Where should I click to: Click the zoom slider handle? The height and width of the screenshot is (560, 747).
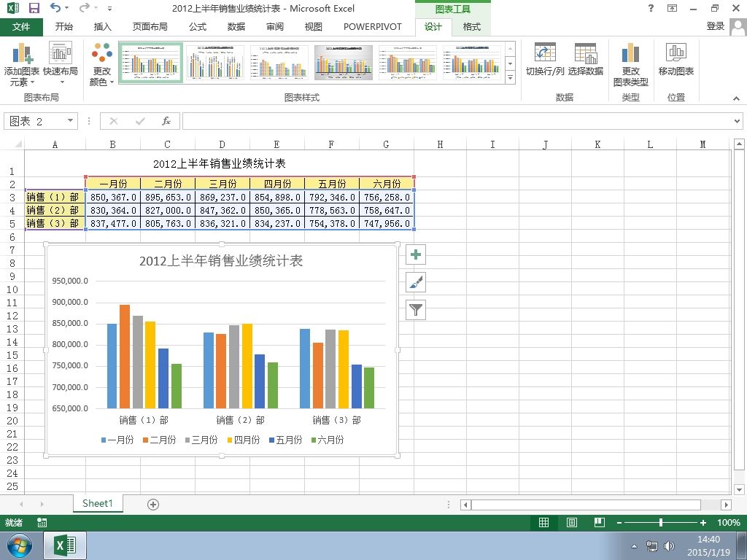click(661, 522)
